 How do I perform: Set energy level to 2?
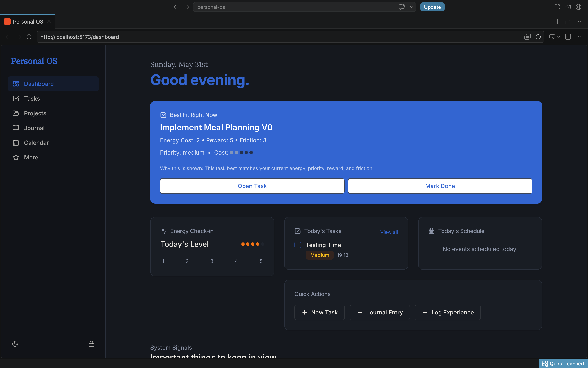(x=187, y=261)
